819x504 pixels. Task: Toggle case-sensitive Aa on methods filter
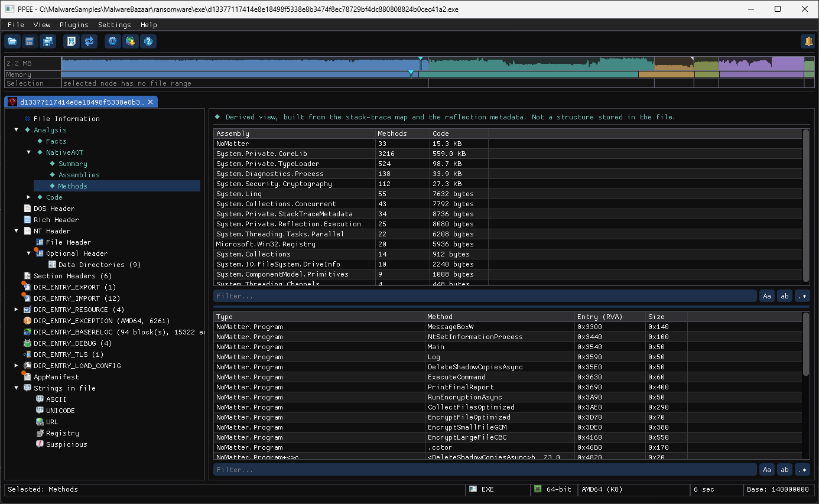tap(767, 470)
